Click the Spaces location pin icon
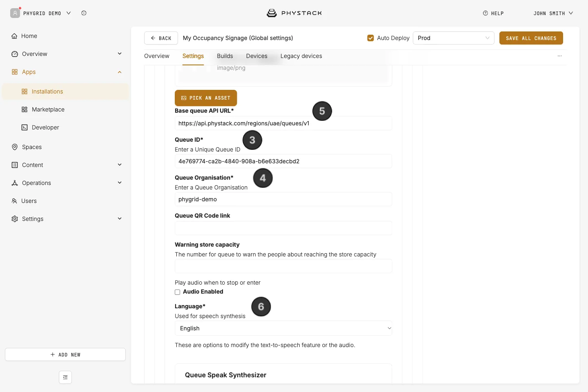Image resolution: width=588 pixels, height=392 pixels. pyautogui.click(x=15, y=147)
